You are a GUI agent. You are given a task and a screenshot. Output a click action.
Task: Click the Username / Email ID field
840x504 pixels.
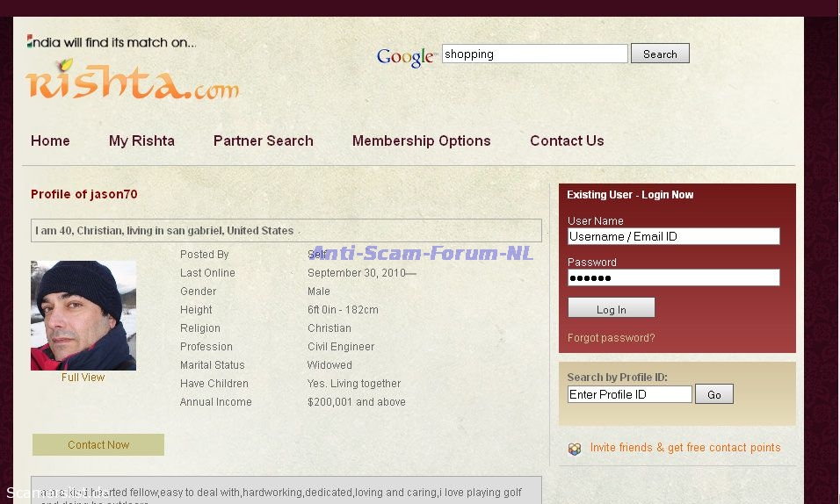coord(673,236)
